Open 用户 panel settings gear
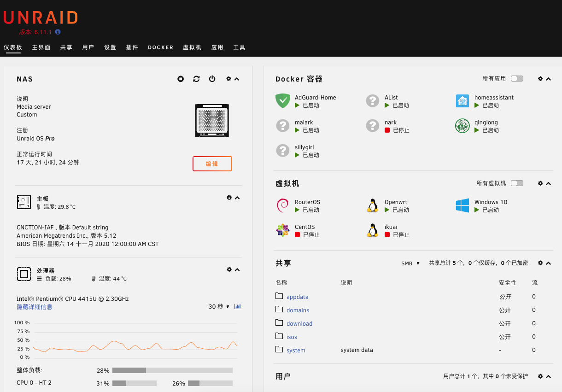Image resolution: width=562 pixels, height=392 pixels. [540, 376]
